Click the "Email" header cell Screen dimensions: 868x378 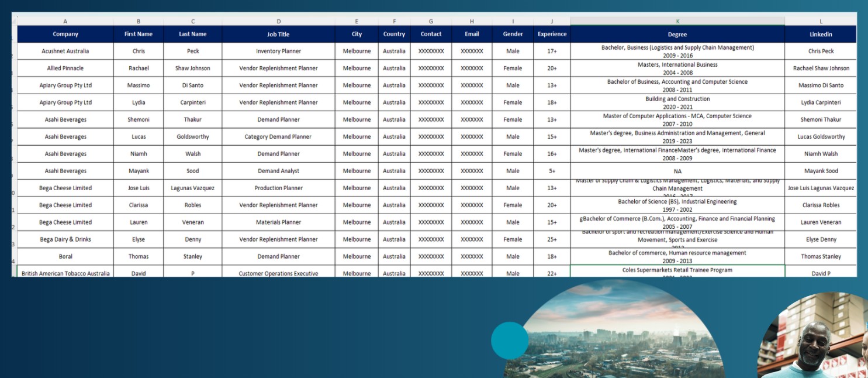(472, 34)
